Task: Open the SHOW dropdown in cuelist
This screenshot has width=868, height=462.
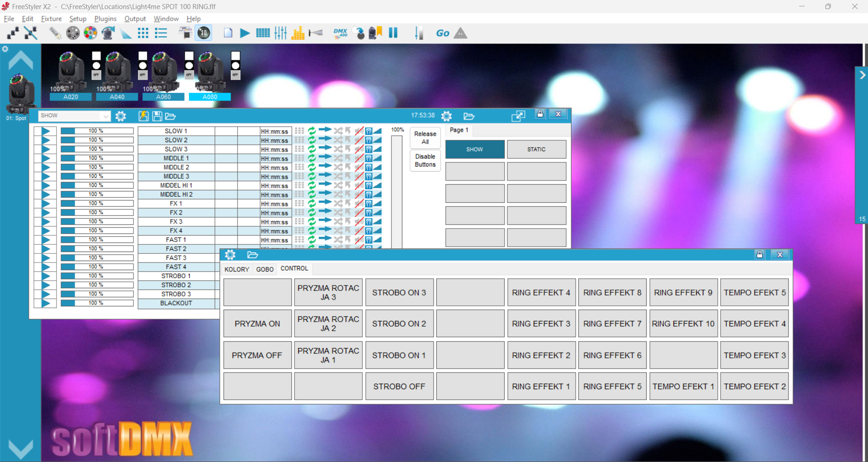Action: click(74, 116)
